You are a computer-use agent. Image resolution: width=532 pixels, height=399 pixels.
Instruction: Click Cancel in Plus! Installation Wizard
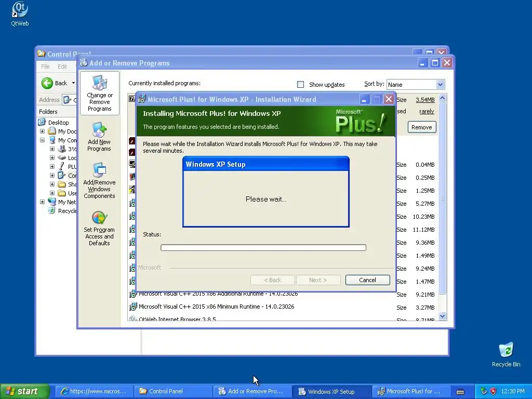367,280
